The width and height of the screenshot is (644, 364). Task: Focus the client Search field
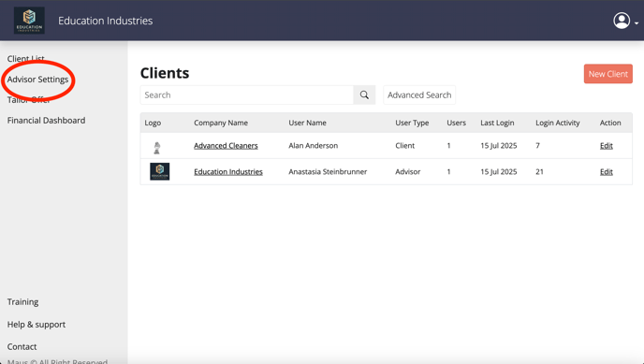pos(247,95)
